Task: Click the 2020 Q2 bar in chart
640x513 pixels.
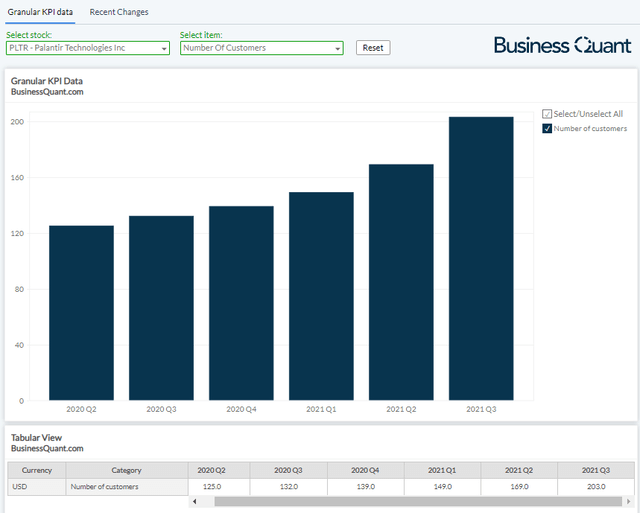Action: coord(81,312)
